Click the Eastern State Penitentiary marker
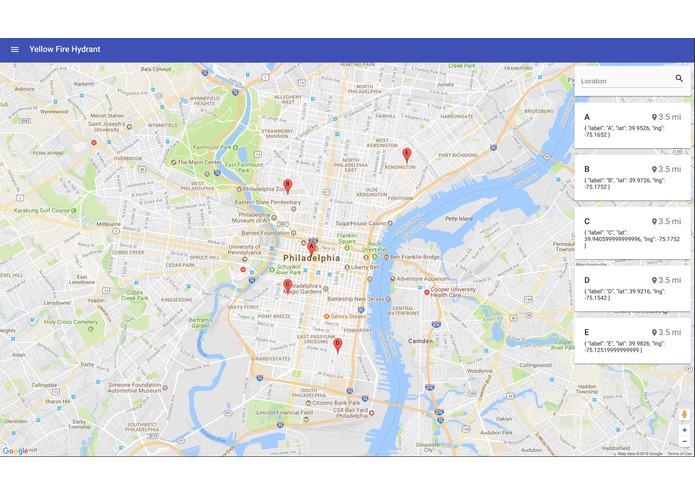The image size is (695, 494). (x=293, y=208)
